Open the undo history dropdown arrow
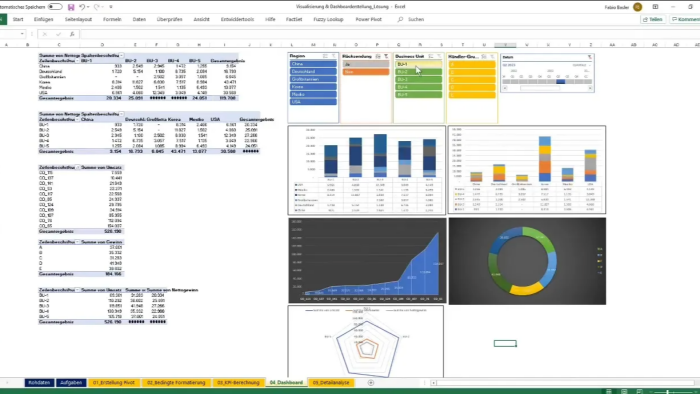The width and height of the screenshot is (700, 394). tap(88, 7)
